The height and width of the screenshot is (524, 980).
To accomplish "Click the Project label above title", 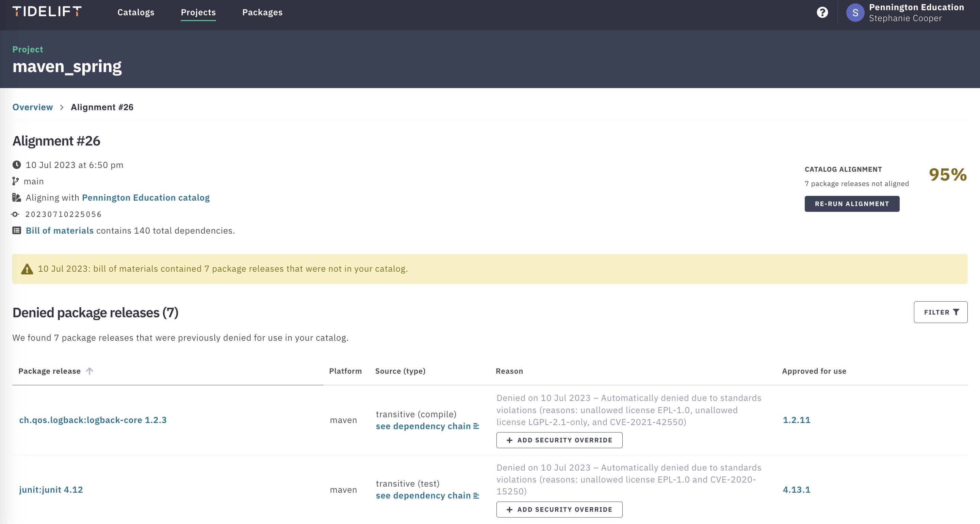I will click(x=27, y=49).
